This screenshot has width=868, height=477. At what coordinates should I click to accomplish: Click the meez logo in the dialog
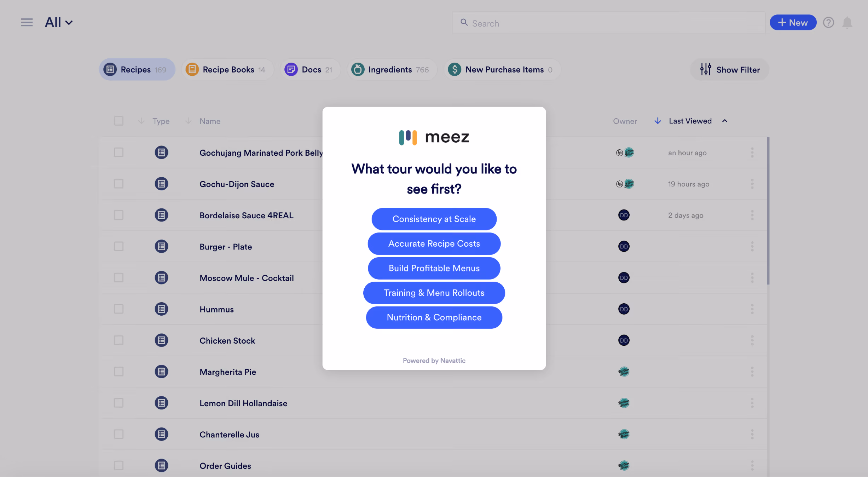click(x=434, y=137)
